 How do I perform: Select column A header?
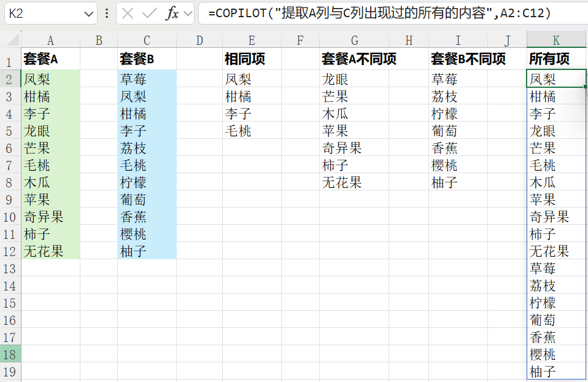click(50, 41)
